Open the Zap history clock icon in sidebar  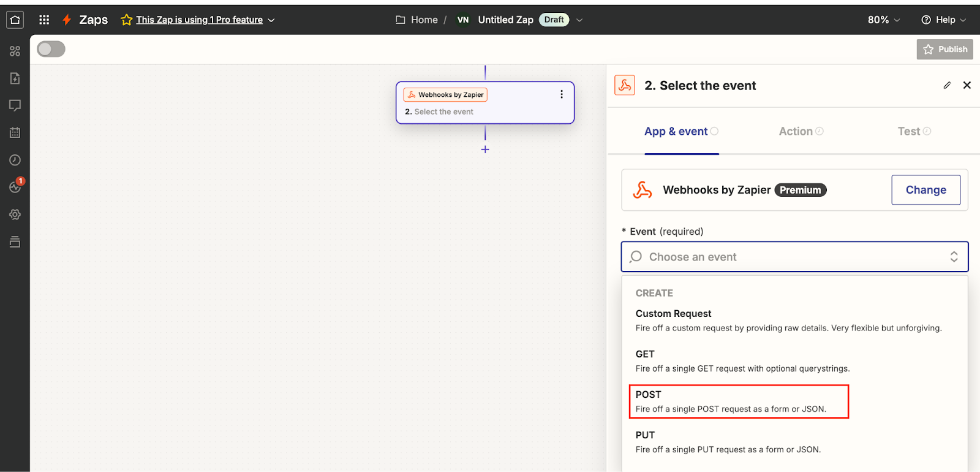(x=15, y=160)
